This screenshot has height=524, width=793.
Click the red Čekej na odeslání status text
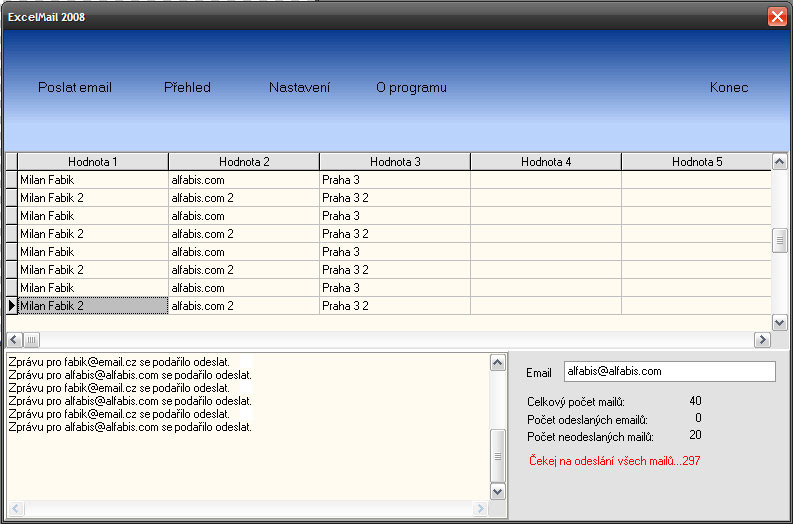point(614,461)
